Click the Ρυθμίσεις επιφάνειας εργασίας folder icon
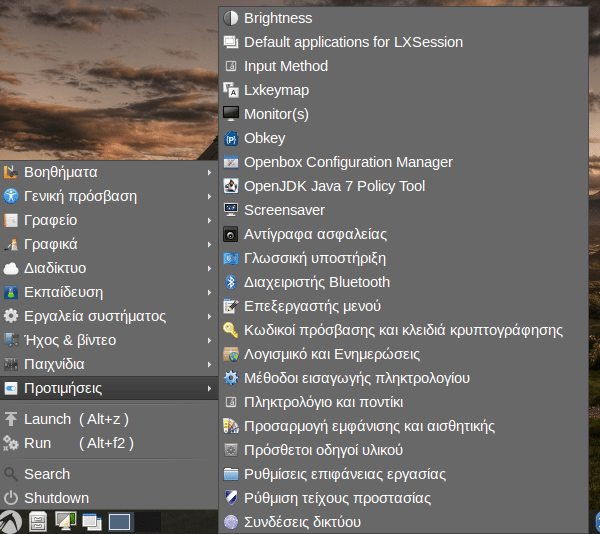600x534 pixels. tap(231, 474)
